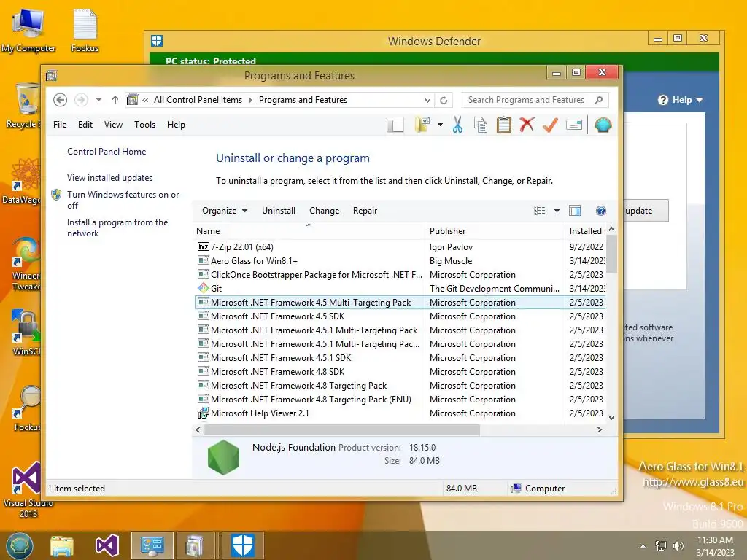The width and height of the screenshot is (747, 560).
Task: Click the taskbar clock showing 11:30 AM
Action: [x=715, y=546]
